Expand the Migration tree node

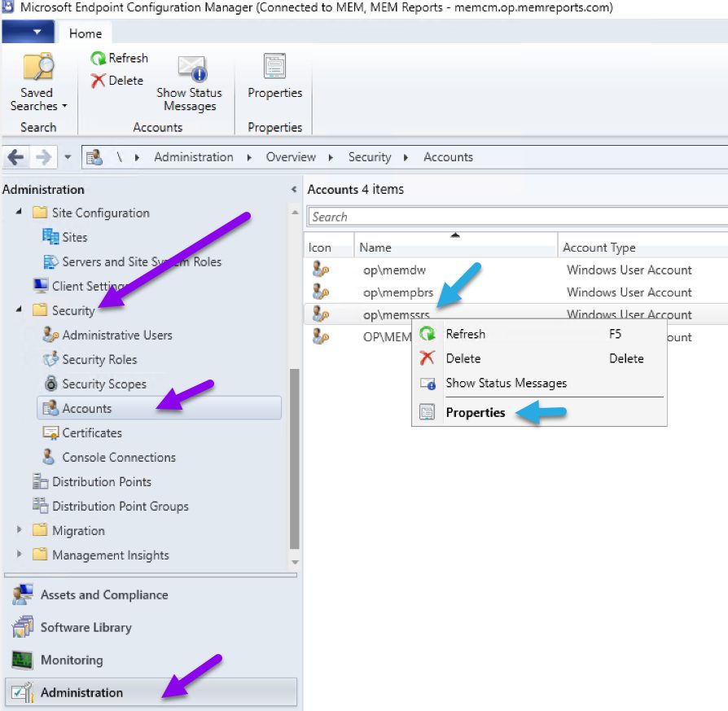tap(19, 530)
